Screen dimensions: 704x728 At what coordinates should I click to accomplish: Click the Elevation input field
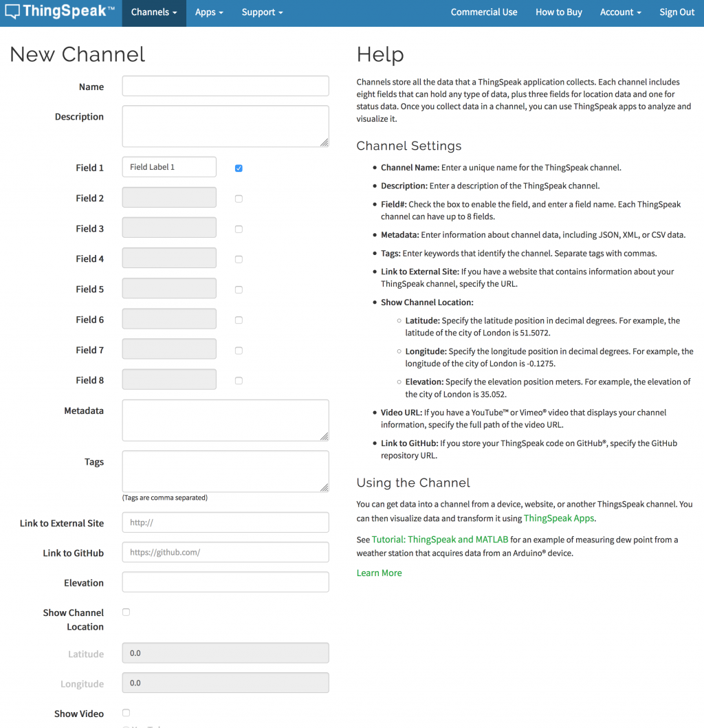point(225,582)
